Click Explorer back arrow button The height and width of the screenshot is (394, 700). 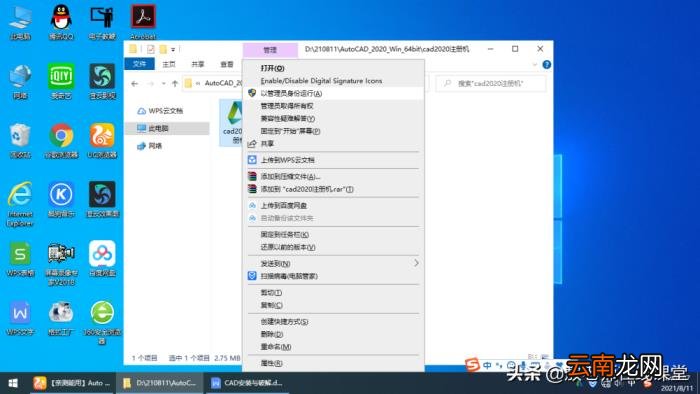point(134,83)
